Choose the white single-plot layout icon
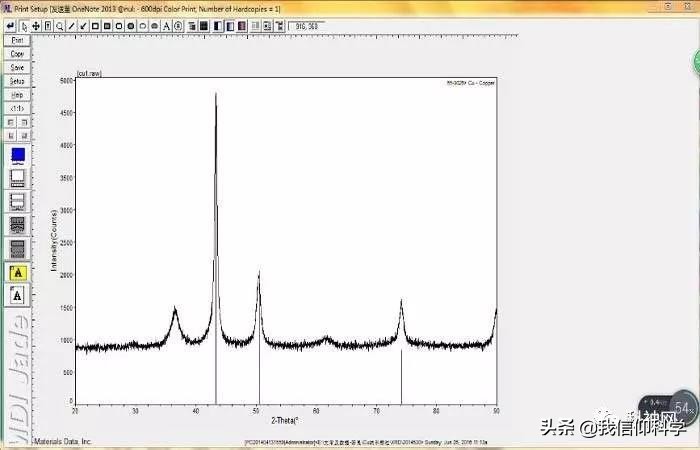 [x=18, y=179]
